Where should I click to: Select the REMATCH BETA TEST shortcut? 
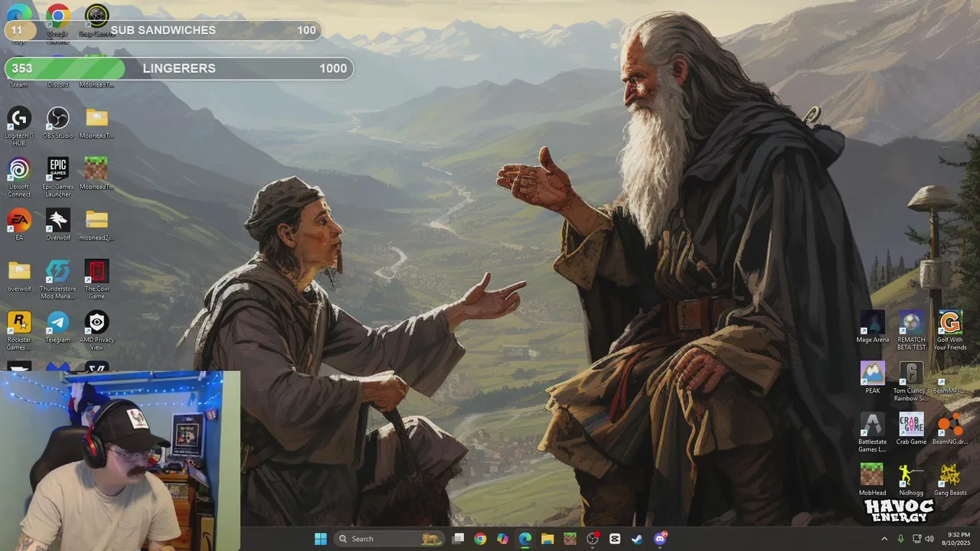[911, 331]
